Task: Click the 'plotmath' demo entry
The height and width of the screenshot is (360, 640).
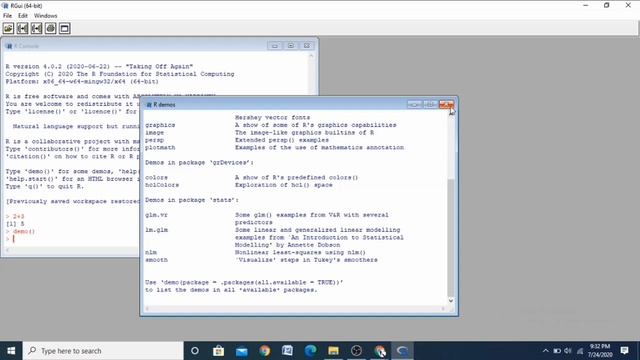Action: 160,147
